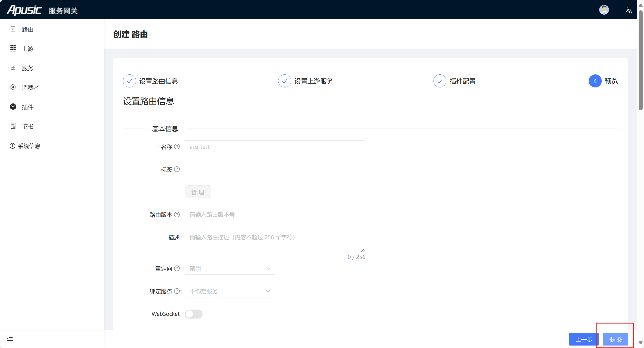Open 上游 in the sidebar menu

point(28,49)
